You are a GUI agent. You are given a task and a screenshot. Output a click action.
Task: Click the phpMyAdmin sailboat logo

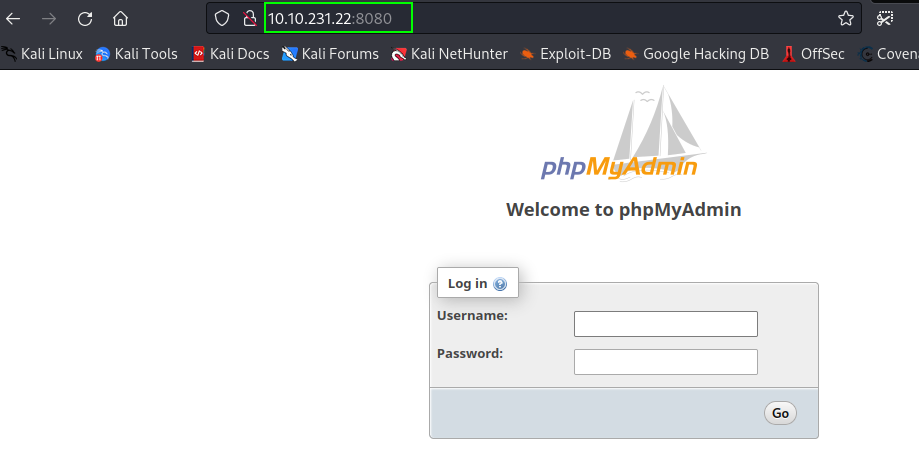622,134
